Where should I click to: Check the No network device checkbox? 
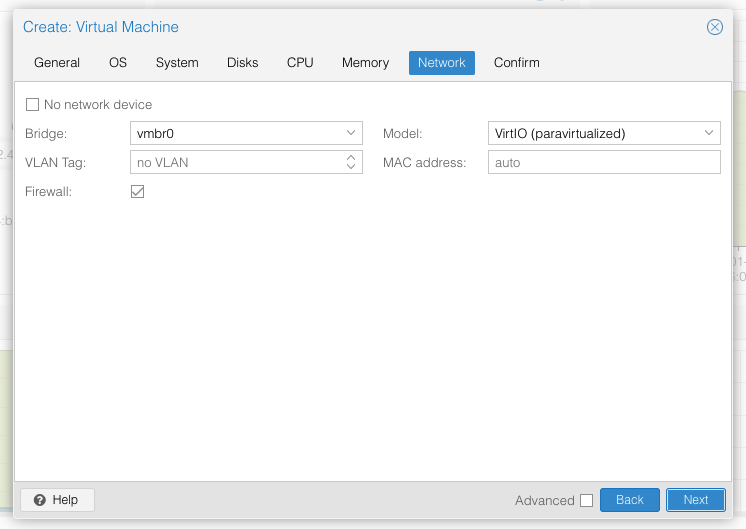(x=32, y=105)
